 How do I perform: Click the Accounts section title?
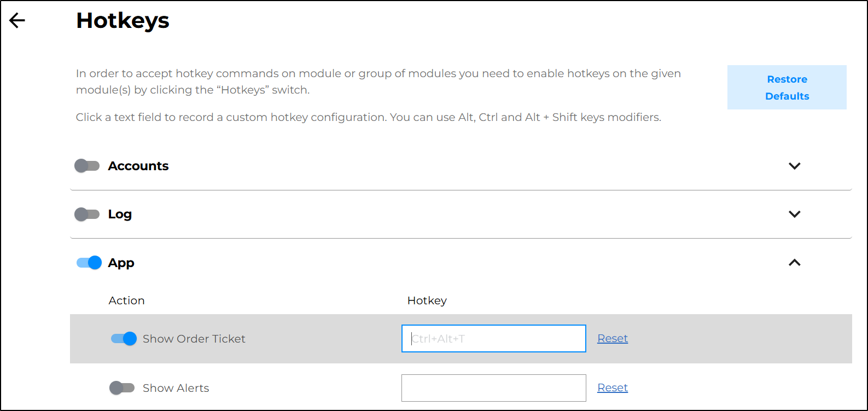[138, 166]
